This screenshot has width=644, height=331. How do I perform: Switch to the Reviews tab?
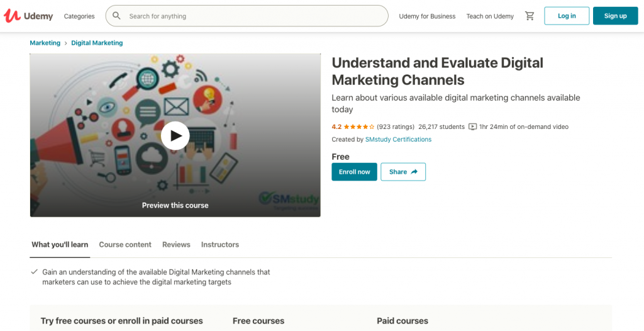pos(176,245)
